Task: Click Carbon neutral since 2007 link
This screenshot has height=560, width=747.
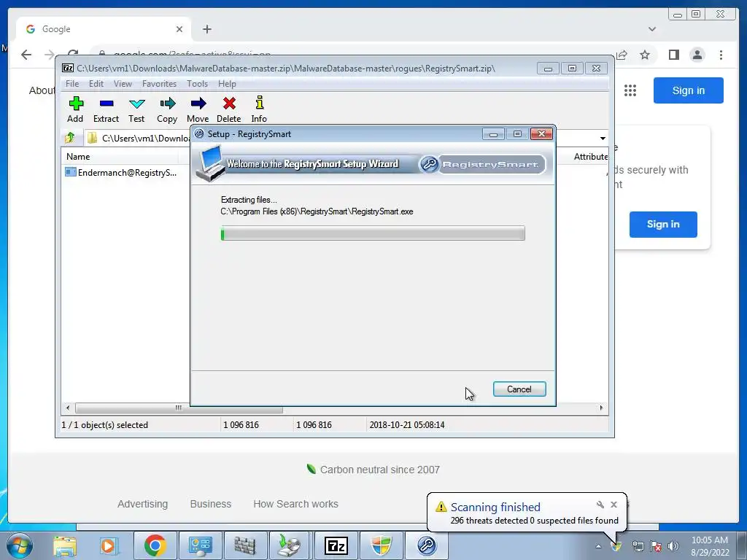Action: [x=373, y=470]
